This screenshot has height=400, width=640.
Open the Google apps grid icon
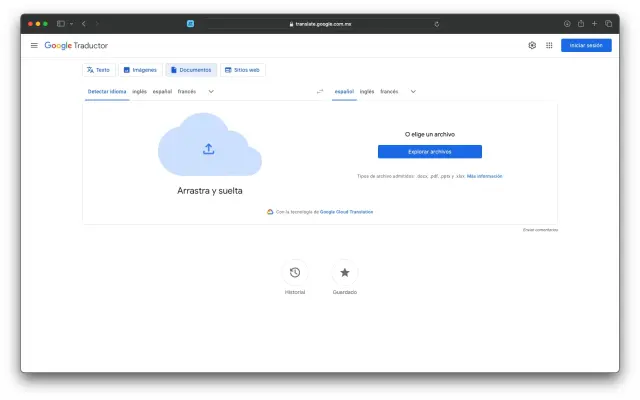click(549, 45)
